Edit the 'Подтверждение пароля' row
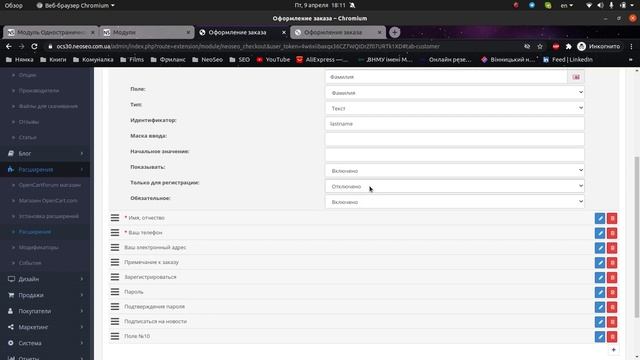 (600, 307)
